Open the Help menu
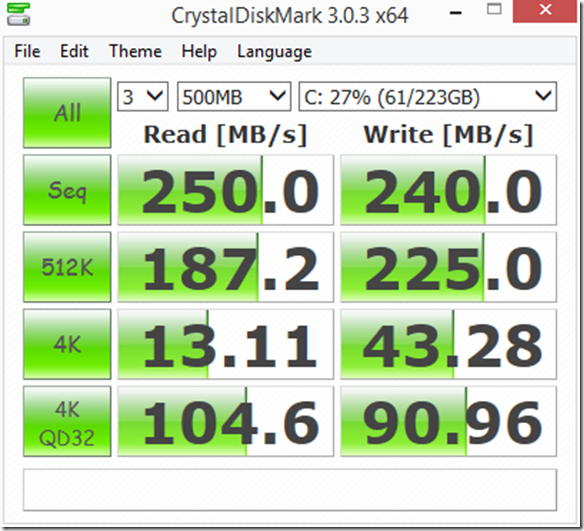The height and width of the screenshot is (531, 584). point(199,51)
